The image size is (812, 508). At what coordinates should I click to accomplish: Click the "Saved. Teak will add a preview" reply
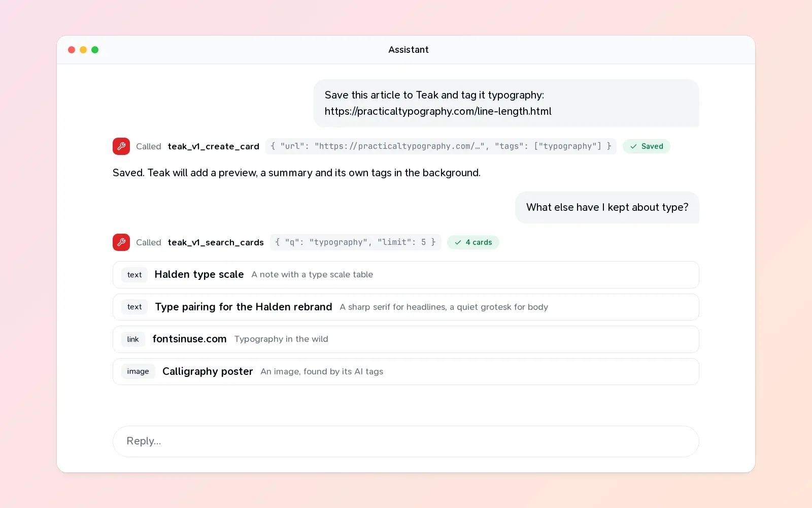coord(296,173)
